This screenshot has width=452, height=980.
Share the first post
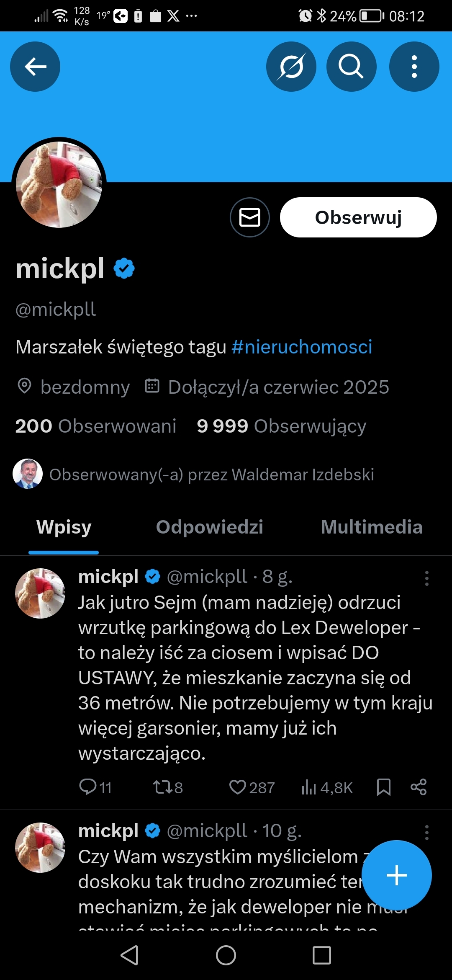coord(419,787)
